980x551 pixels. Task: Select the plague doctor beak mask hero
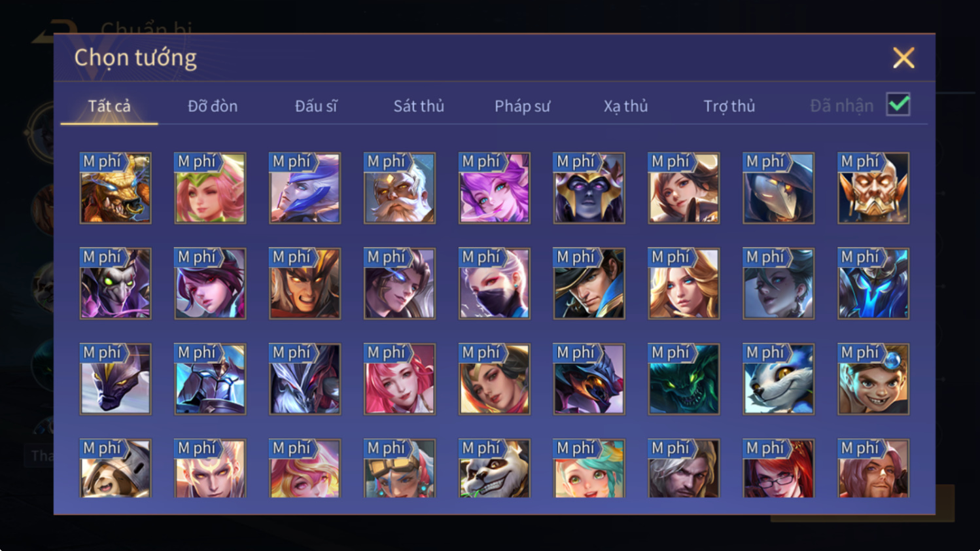tap(779, 188)
